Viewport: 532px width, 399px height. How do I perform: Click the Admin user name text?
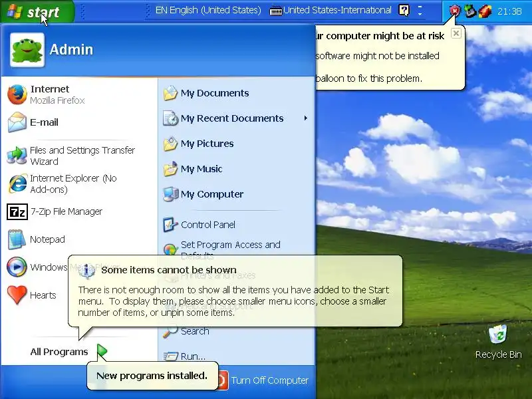71,49
